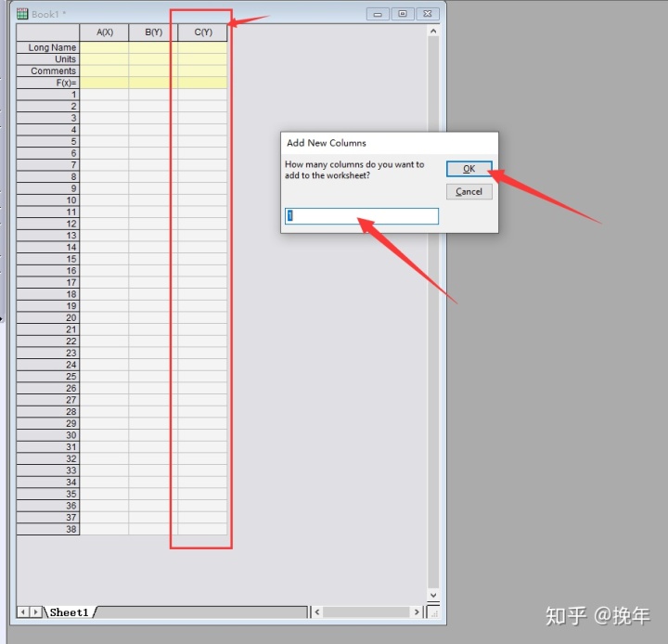Select row header 20
This screenshot has width=668, height=644.
pyautogui.click(x=47, y=318)
